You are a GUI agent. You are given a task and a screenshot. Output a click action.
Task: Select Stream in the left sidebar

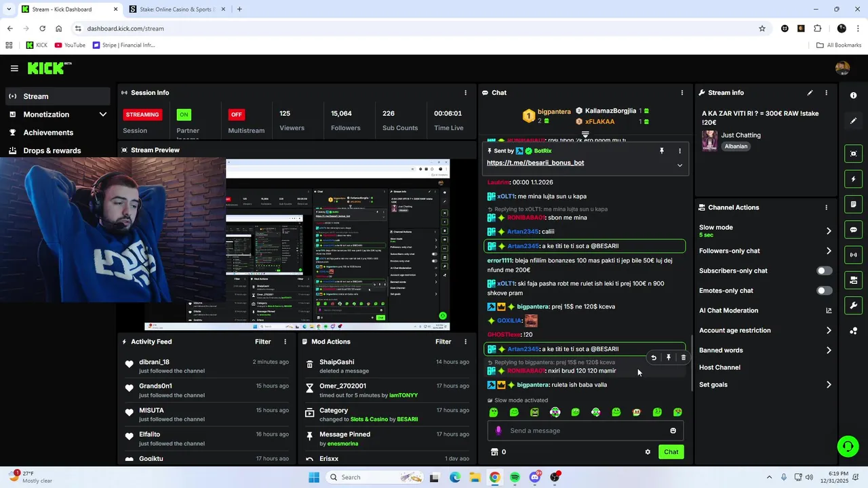[x=57, y=96]
